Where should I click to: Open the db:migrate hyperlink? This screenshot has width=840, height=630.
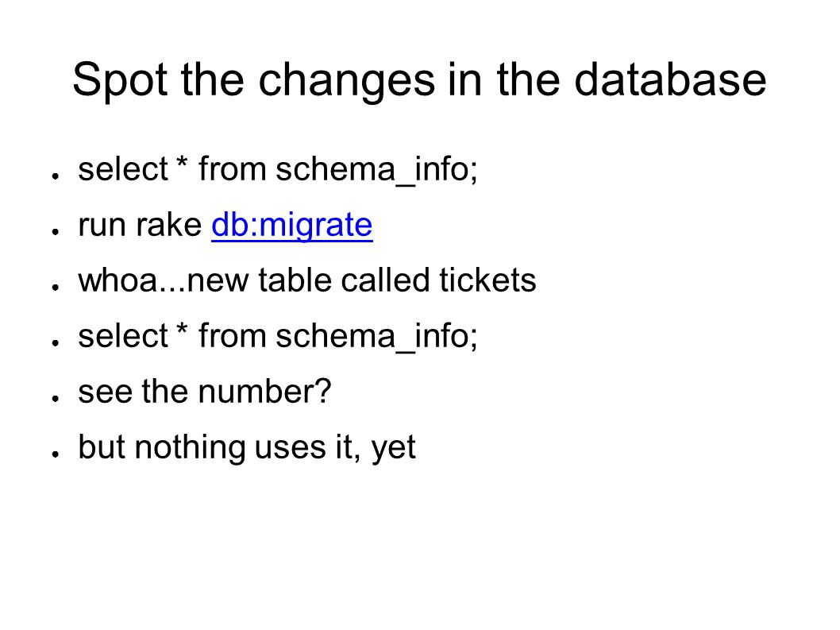[292, 225]
